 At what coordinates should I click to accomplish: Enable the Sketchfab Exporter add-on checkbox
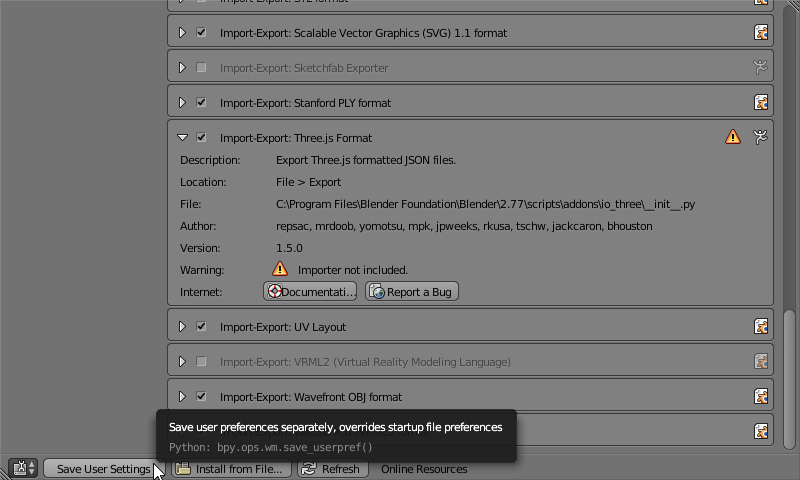(x=201, y=67)
